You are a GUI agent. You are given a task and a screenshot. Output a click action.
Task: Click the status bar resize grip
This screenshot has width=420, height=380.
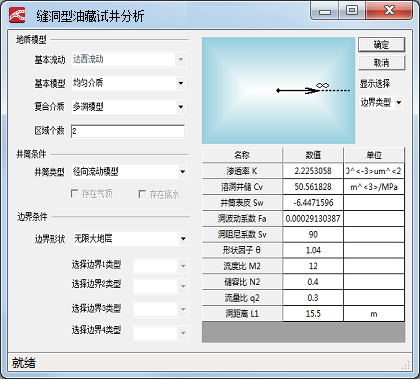click(x=405, y=365)
